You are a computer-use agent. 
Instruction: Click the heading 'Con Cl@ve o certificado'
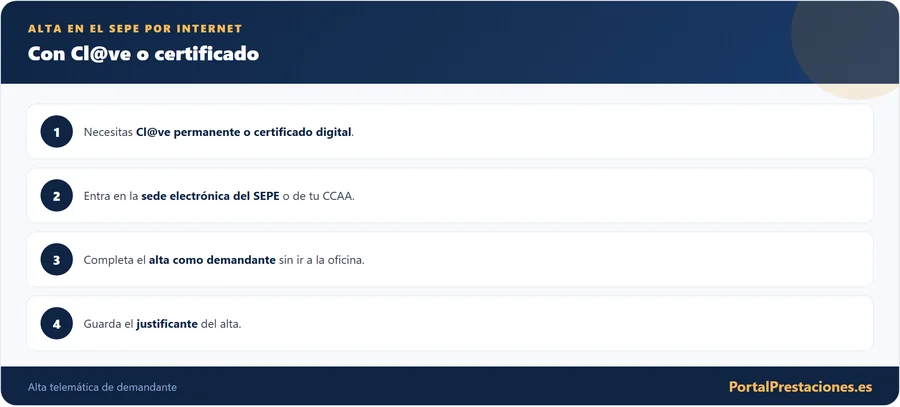coord(143,54)
